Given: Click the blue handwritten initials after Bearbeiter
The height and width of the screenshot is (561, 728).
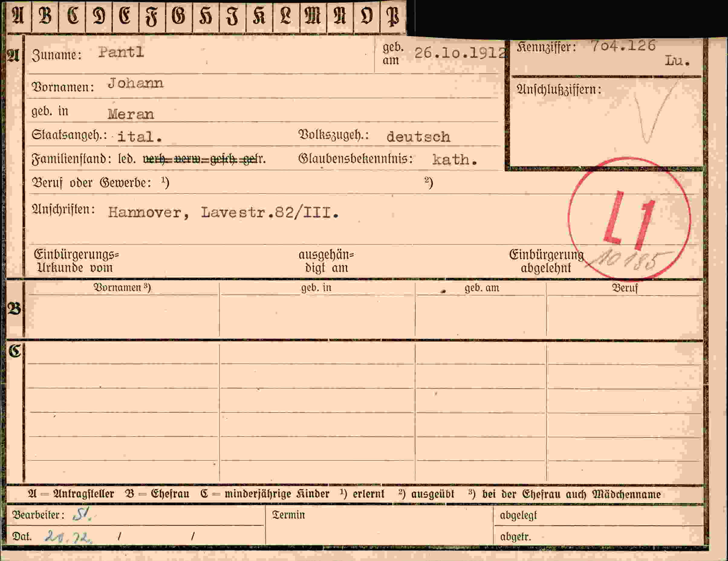Looking at the screenshot, I should [x=82, y=515].
